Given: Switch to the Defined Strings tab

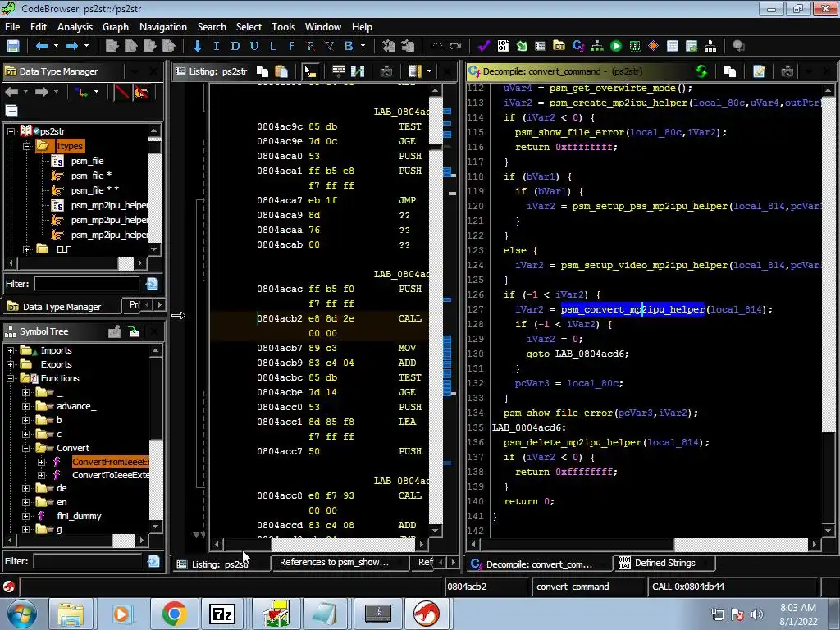Looking at the screenshot, I should click(664, 563).
